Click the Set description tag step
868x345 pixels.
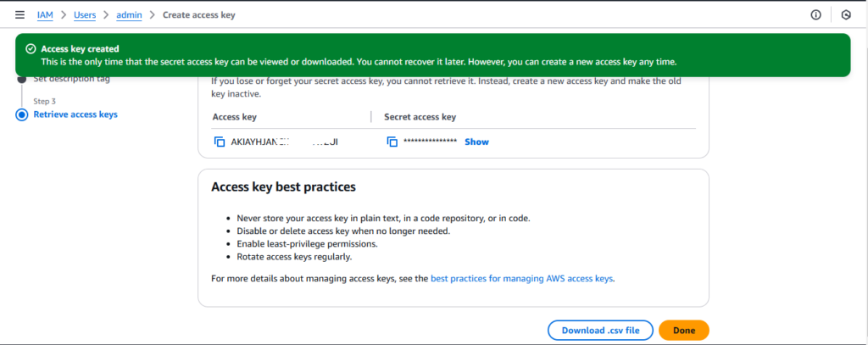[71, 79]
